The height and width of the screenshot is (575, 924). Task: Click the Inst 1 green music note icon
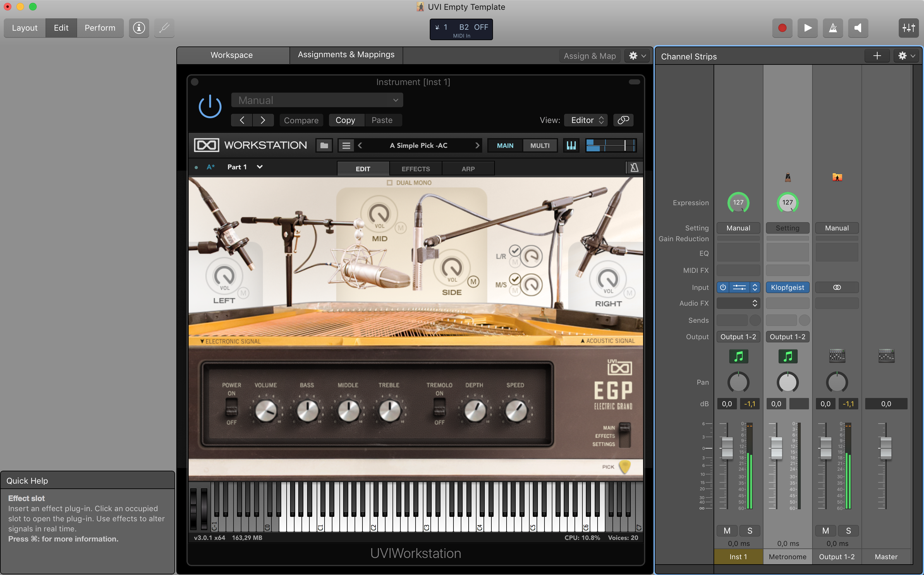739,356
